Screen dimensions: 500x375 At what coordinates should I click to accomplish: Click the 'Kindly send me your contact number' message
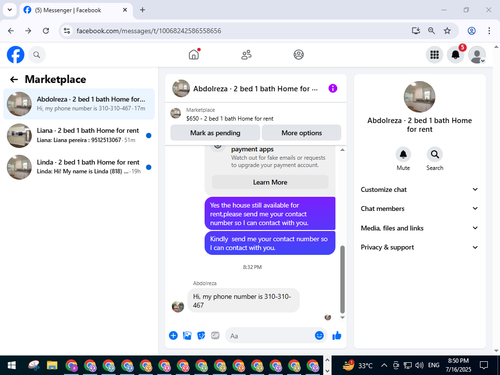(x=270, y=243)
